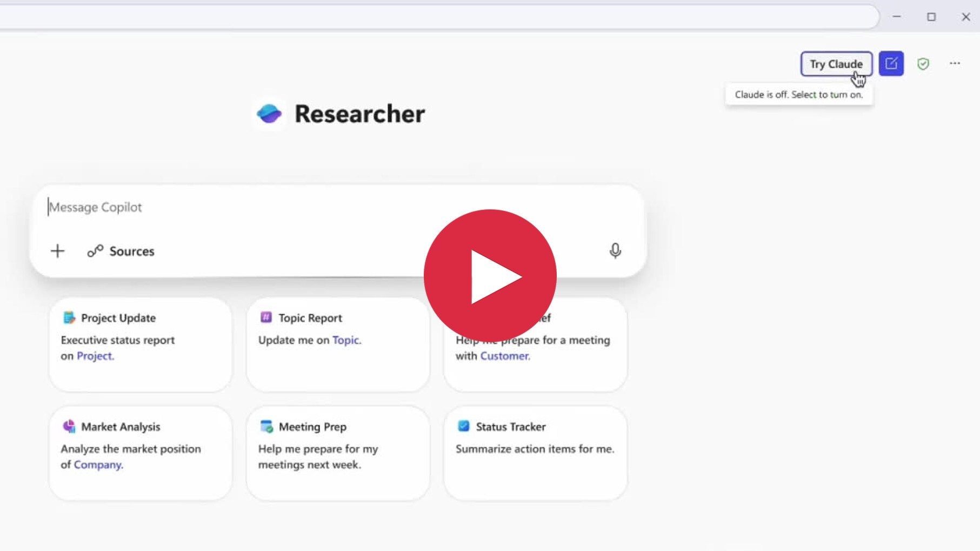The image size is (980, 551).
Task: Start a new chat with compose icon
Action: tap(891, 64)
